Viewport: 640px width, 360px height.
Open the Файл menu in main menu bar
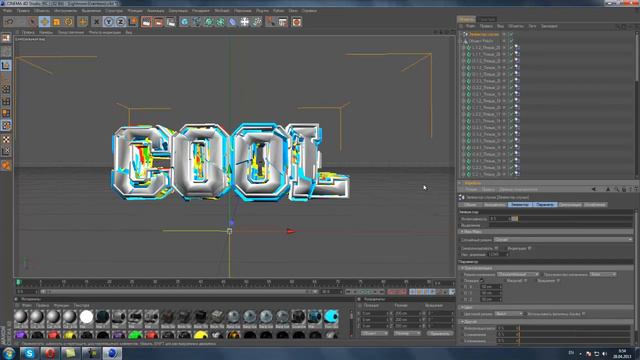click(7, 11)
